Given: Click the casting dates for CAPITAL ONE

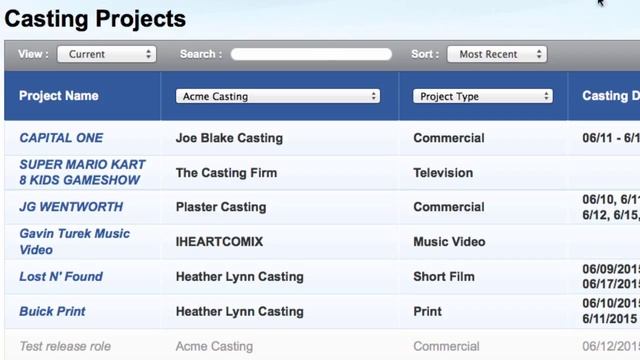Looking at the screenshot, I should [x=611, y=138].
